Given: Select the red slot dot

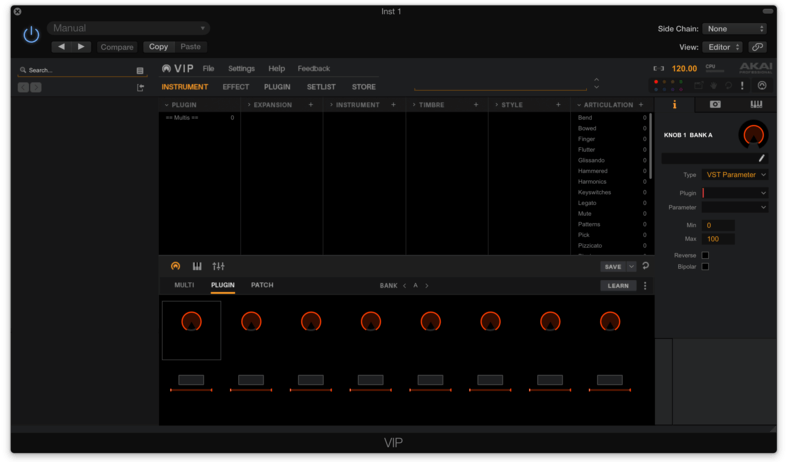Looking at the screenshot, I should coord(656,82).
